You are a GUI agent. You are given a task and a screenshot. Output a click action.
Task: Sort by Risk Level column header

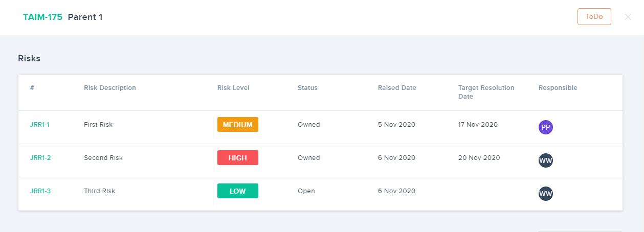pos(233,88)
